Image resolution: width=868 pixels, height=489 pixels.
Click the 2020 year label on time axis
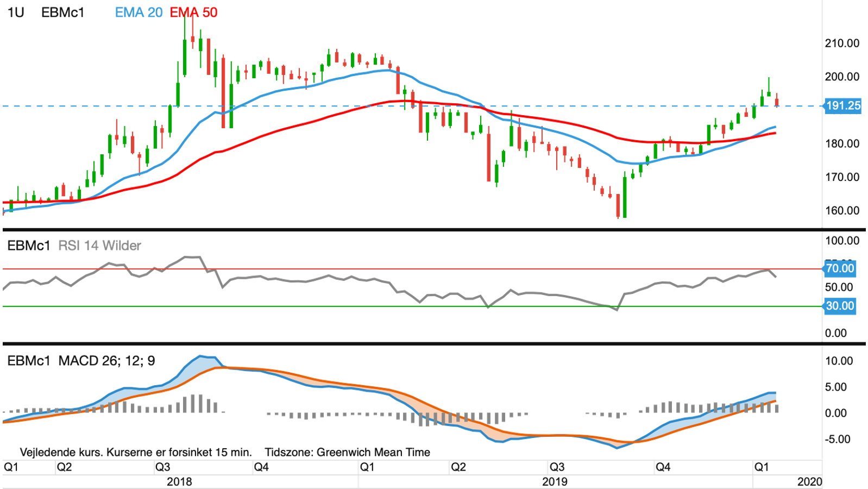[x=809, y=482]
